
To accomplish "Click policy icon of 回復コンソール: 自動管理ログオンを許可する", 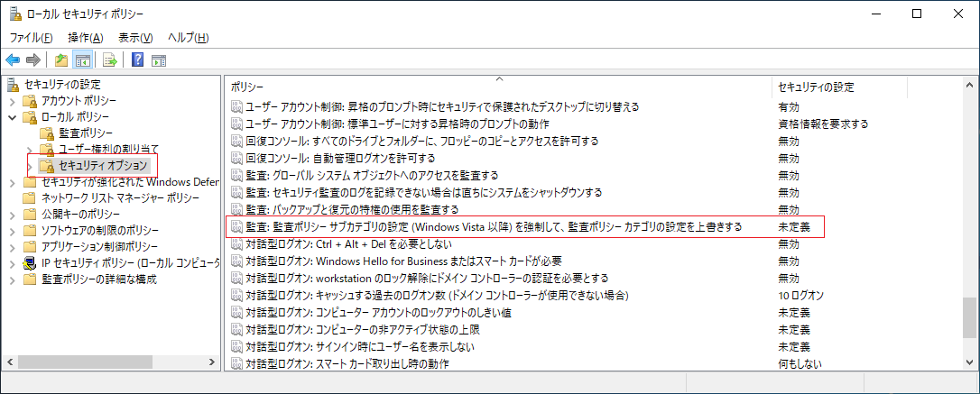I will [236, 158].
